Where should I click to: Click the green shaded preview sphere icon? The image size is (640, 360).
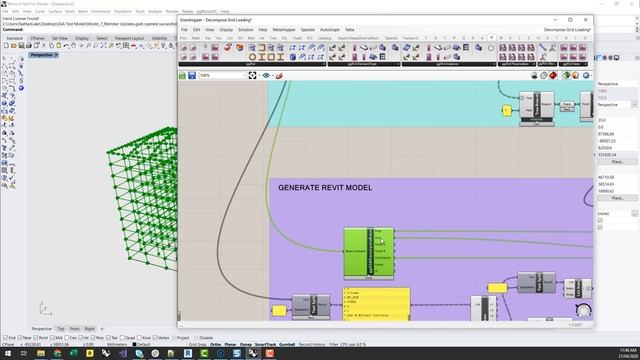point(566,76)
